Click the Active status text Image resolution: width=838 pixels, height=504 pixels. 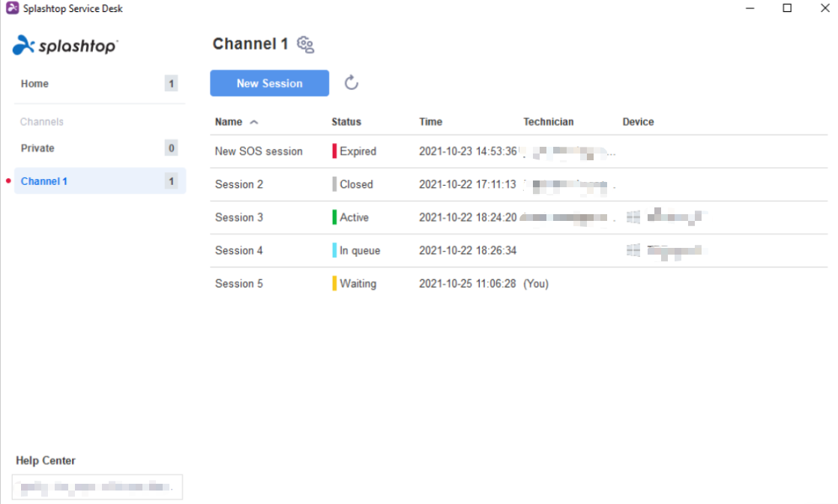[x=355, y=217]
